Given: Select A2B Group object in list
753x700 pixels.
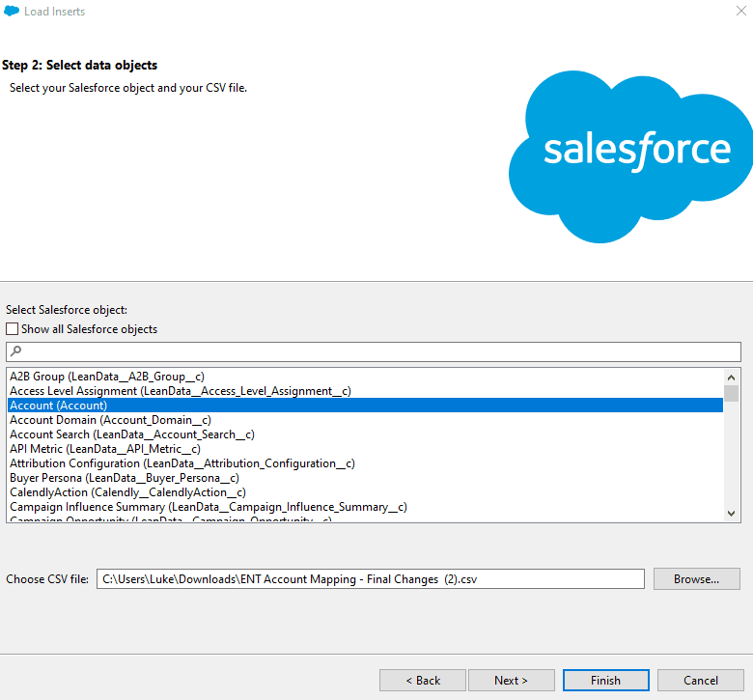Looking at the screenshot, I should (106, 377).
